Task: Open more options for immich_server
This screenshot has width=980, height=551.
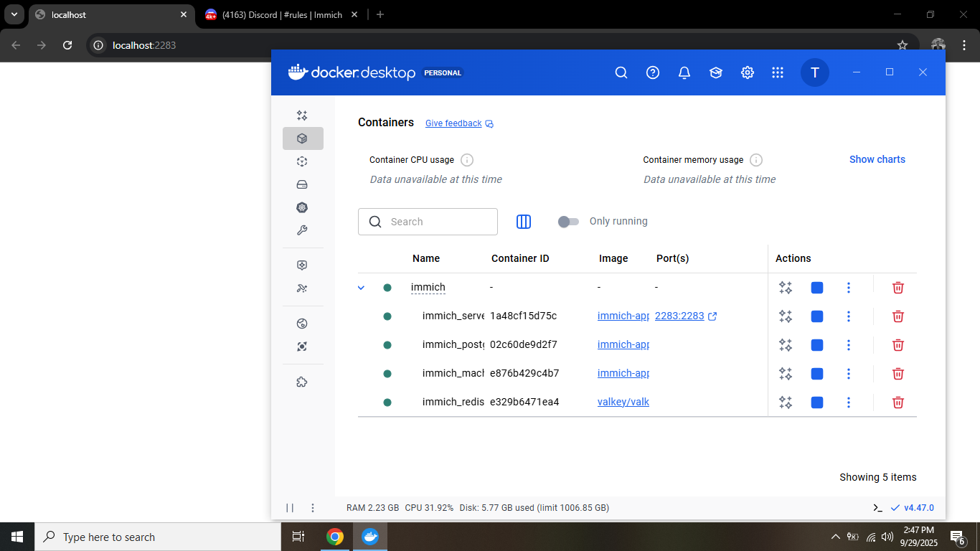Action: 849,316
